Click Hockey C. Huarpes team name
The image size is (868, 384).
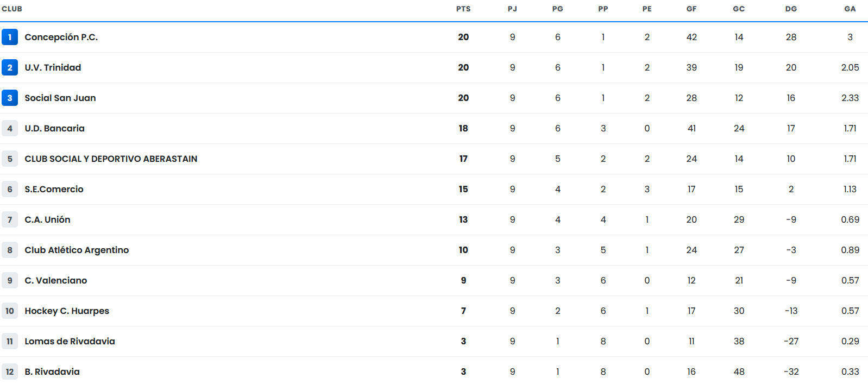click(67, 311)
